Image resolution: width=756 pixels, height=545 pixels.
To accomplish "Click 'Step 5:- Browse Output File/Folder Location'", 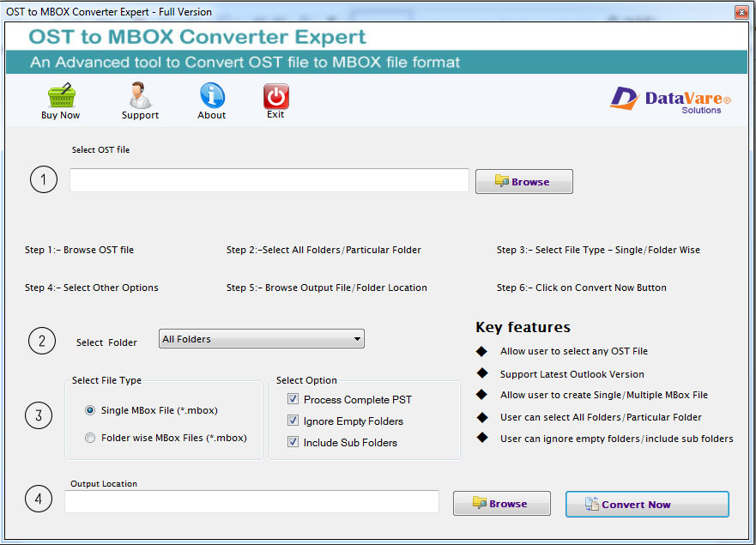I will pyautogui.click(x=326, y=288).
